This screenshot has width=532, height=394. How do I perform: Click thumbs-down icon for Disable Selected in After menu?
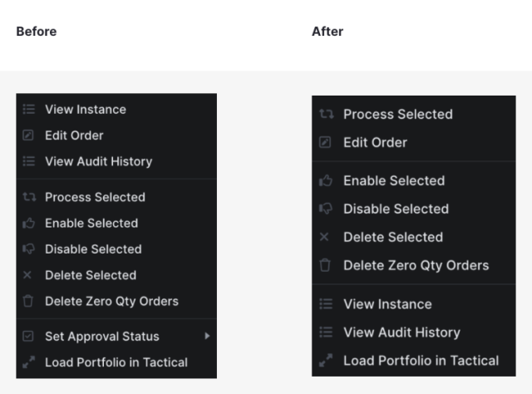326,209
